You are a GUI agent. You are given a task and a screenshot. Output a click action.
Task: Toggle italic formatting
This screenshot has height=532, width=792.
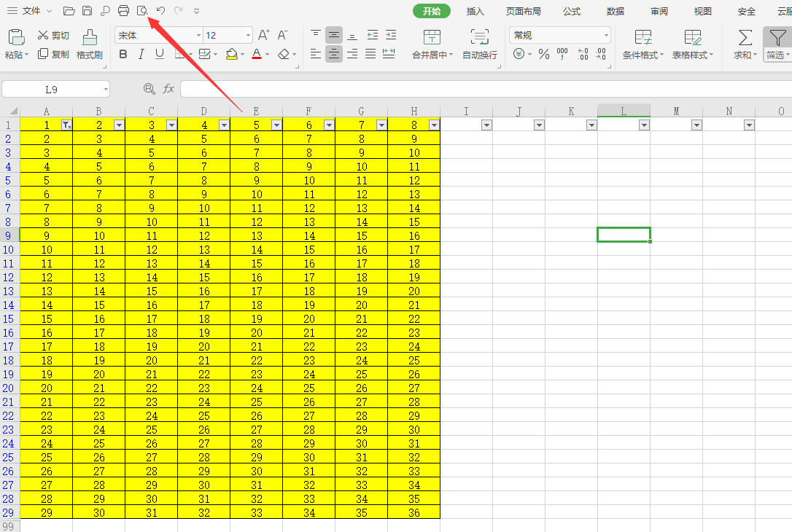tap(141, 54)
